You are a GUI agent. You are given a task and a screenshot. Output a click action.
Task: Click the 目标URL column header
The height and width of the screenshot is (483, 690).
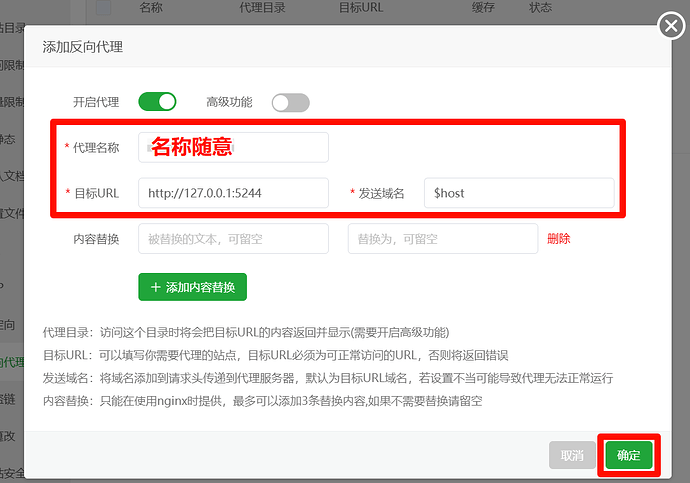pyautogui.click(x=361, y=7)
